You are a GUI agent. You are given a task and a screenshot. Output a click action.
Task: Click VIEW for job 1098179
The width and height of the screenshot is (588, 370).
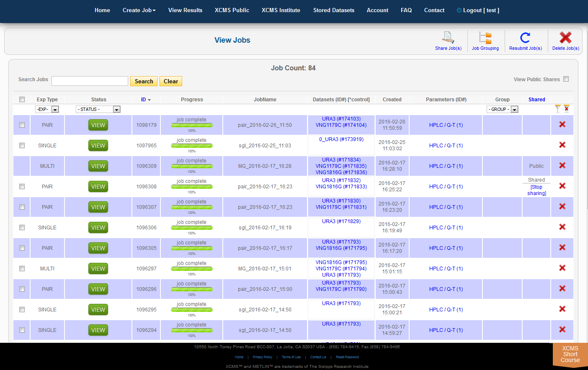click(x=98, y=125)
